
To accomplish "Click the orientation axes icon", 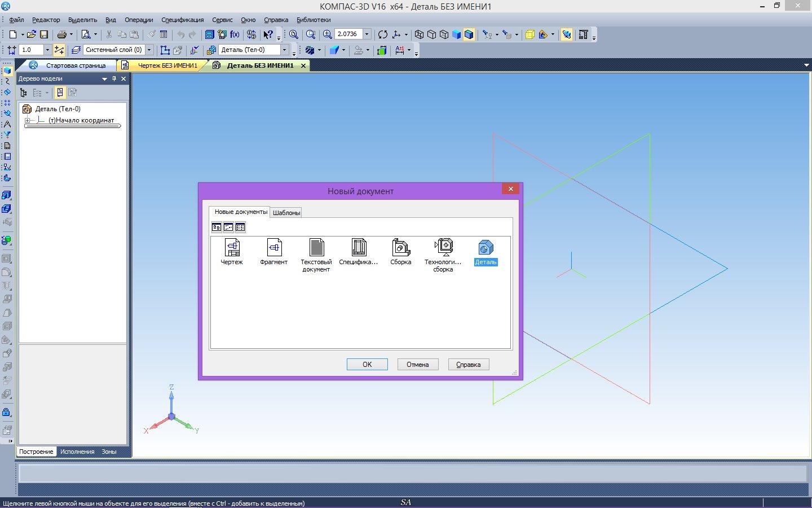I will click(x=396, y=34).
